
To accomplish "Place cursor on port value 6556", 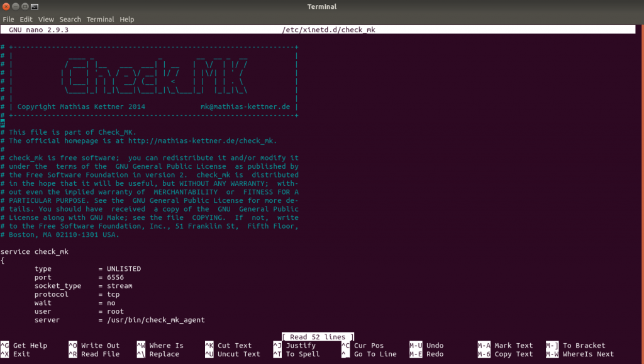I will coord(116,277).
